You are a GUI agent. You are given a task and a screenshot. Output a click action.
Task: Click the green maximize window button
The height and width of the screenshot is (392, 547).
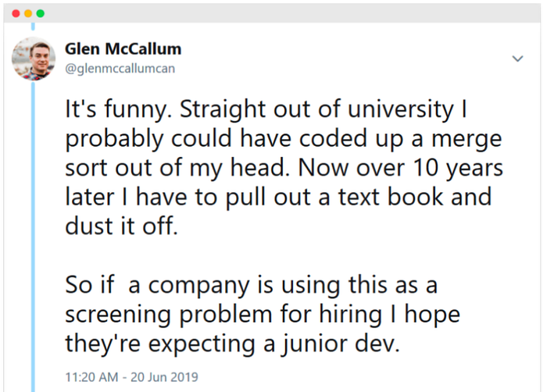click(41, 13)
